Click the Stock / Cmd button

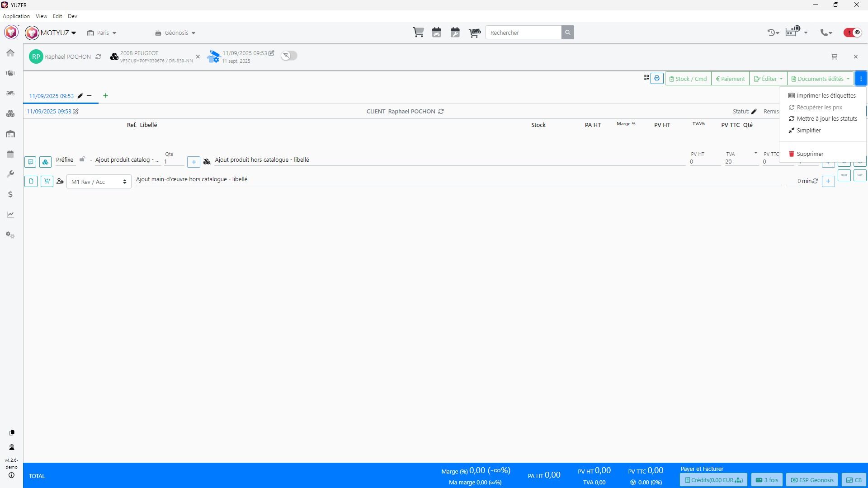[688, 79]
